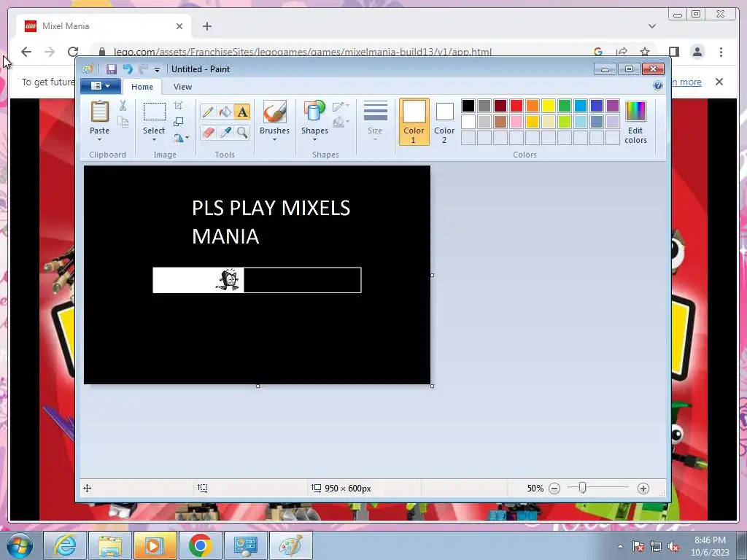Click the Save icon in quick access toolbar
The width and height of the screenshot is (747, 560).
pyautogui.click(x=112, y=69)
